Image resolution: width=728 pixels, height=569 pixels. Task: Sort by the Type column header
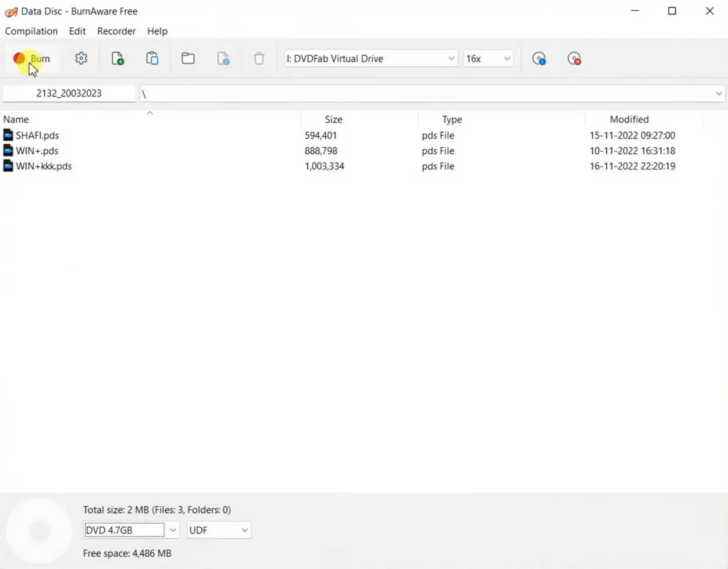pos(501,119)
